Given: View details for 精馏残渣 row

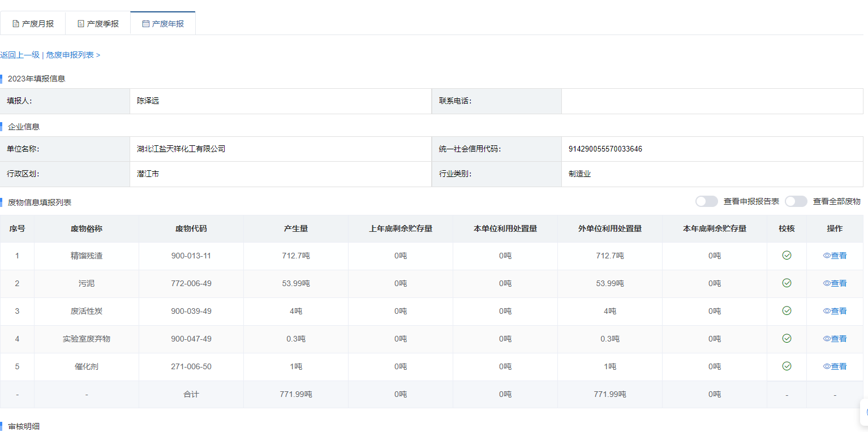Looking at the screenshot, I should click(835, 256).
